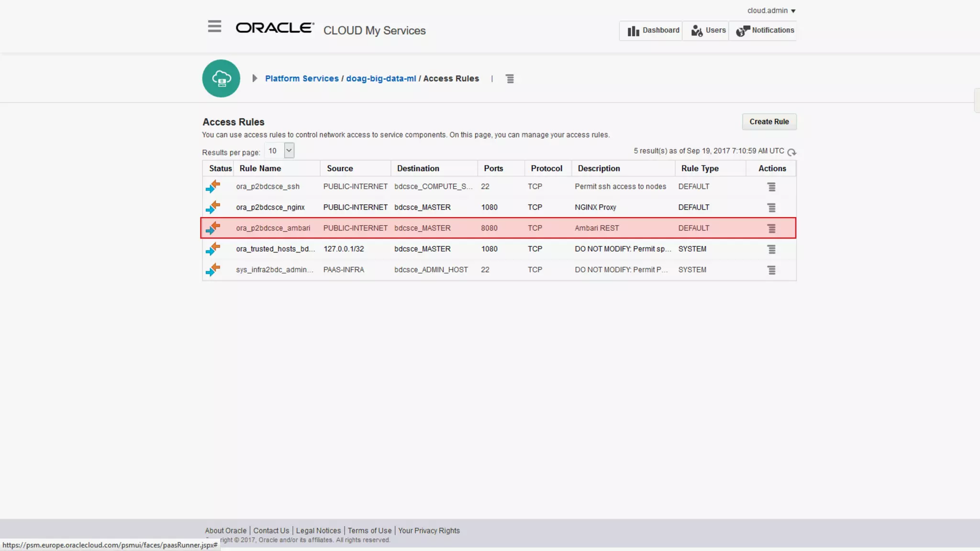The height and width of the screenshot is (551, 980).
Task: Expand the Results per page dropdown
Action: (289, 150)
